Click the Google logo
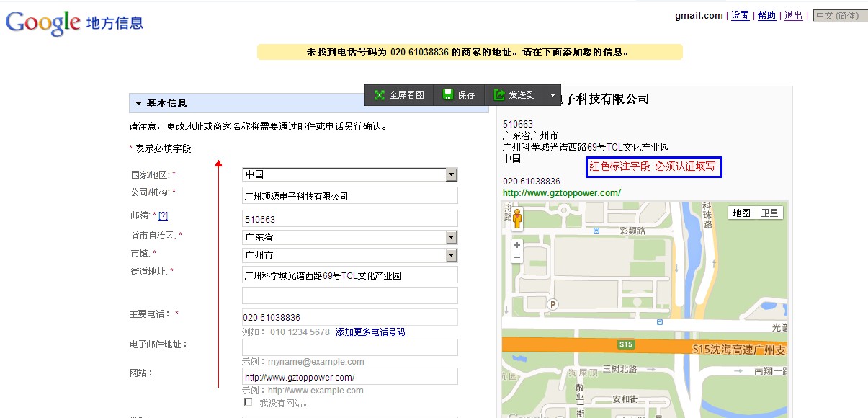 (42, 23)
